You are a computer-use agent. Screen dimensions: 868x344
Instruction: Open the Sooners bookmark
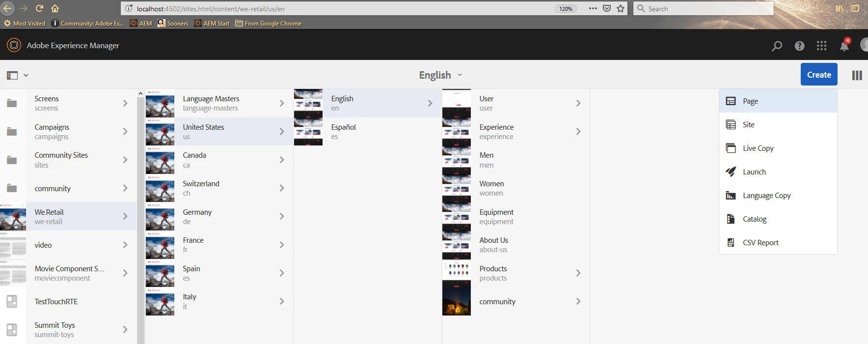tap(173, 23)
